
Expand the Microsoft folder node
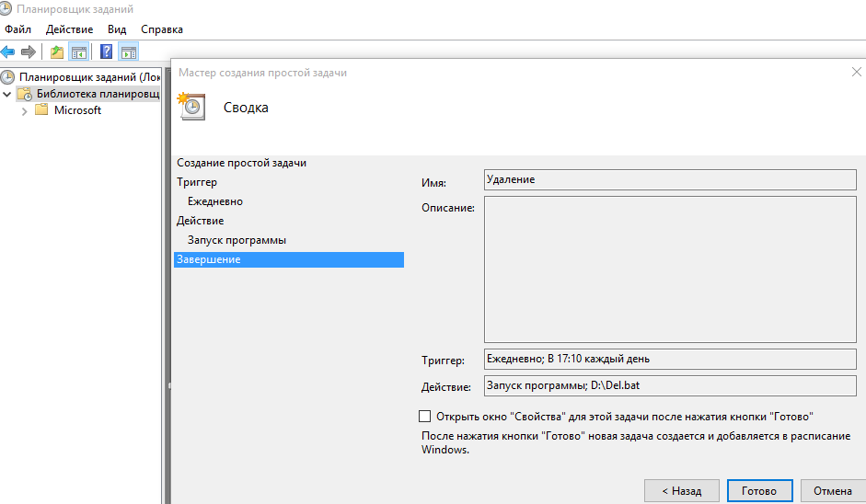tap(24, 111)
